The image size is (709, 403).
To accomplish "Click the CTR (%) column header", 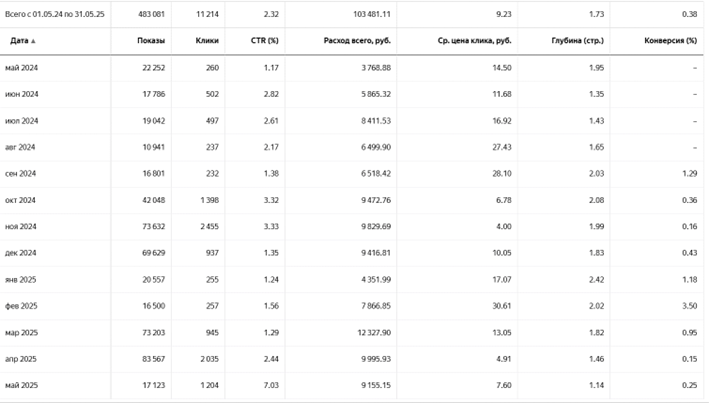I will click(x=263, y=41).
